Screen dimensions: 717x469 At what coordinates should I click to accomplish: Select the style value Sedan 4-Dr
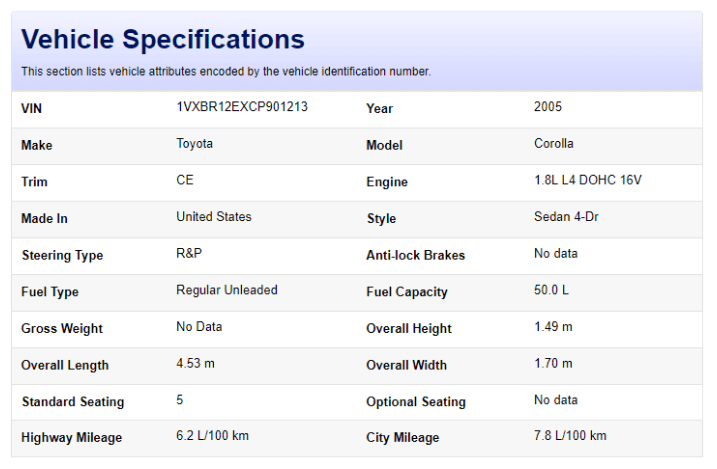click(566, 217)
